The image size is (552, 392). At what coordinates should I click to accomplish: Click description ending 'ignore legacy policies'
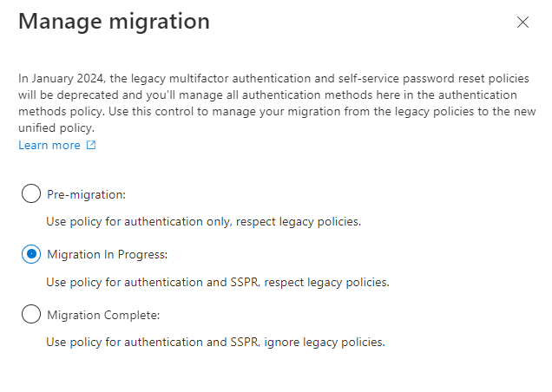pyautogui.click(x=215, y=342)
